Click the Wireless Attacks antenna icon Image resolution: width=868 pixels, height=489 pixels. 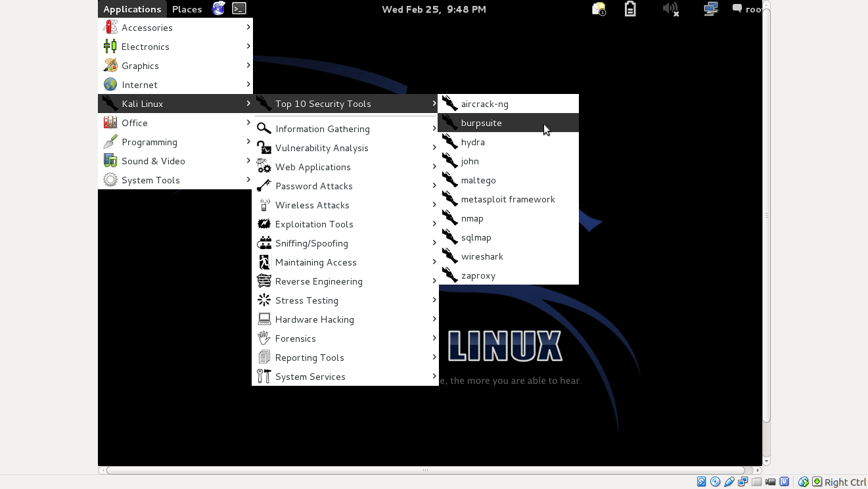coord(264,205)
